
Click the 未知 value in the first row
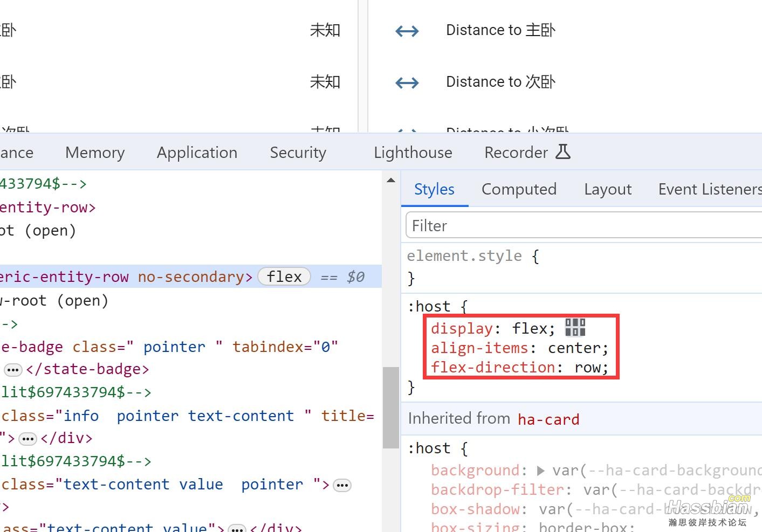[325, 30]
